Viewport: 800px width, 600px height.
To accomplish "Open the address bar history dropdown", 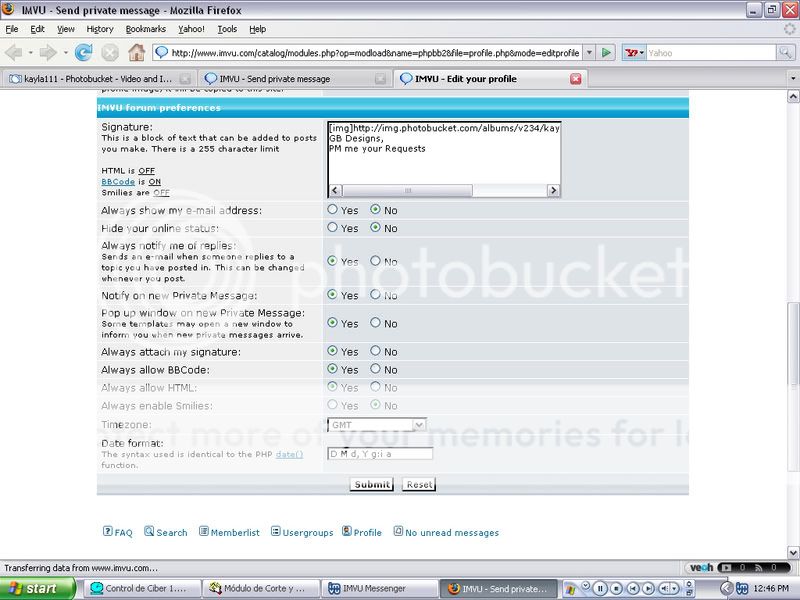I will pos(589,53).
